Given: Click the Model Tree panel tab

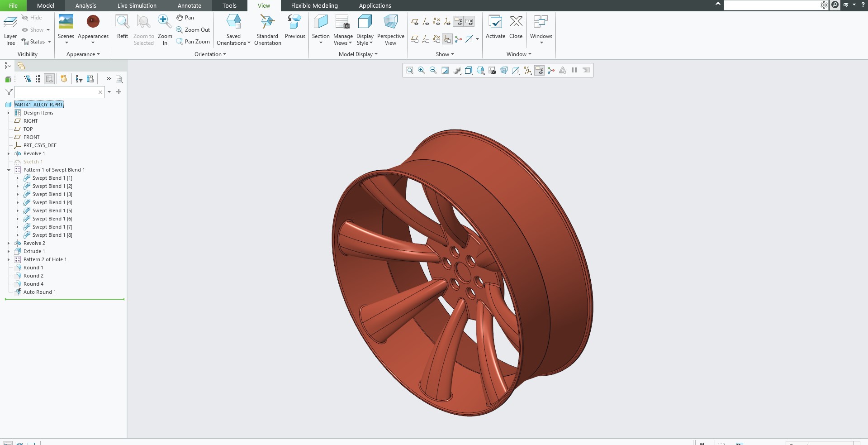Looking at the screenshot, I should click(x=8, y=66).
